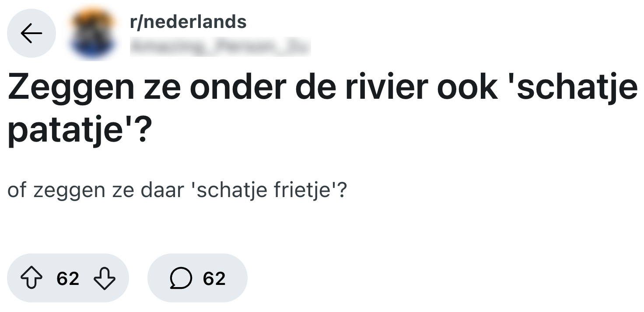Upvote the 'schatje patatje' post
This screenshot has width=644, height=312.
tap(31, 278)
